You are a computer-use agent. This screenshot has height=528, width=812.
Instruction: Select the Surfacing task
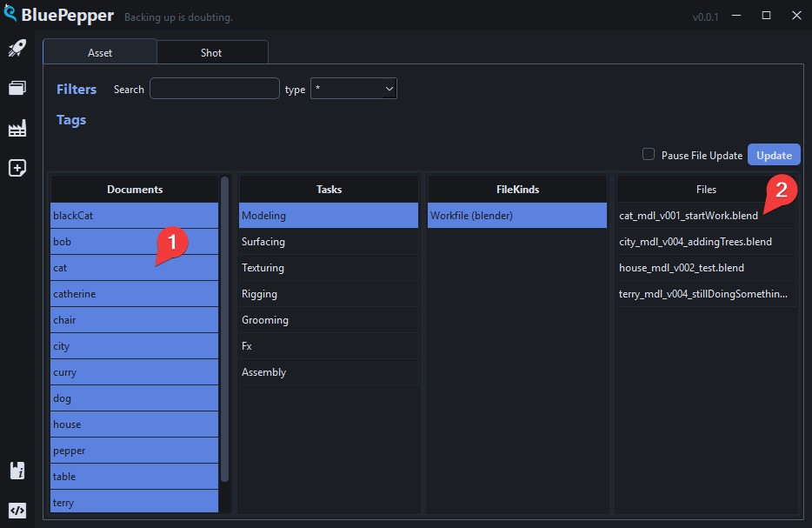[x=329, y=242]
